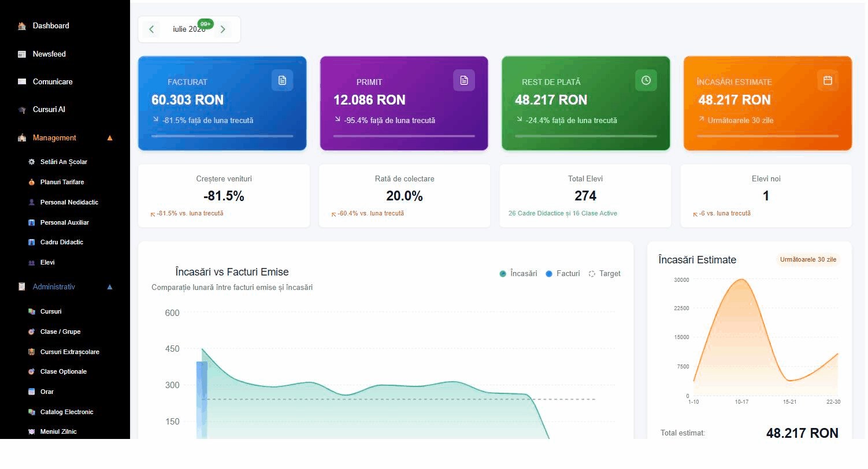The height and width of the screenshot is (469, 868).
Task: Click the Cursuri AI graduation cap icon
Action: 22,110
